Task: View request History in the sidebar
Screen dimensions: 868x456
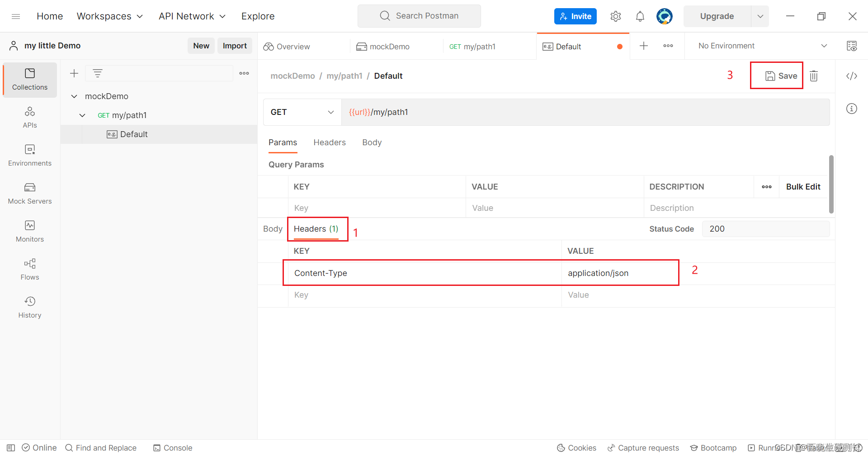Action: point(29,307)
